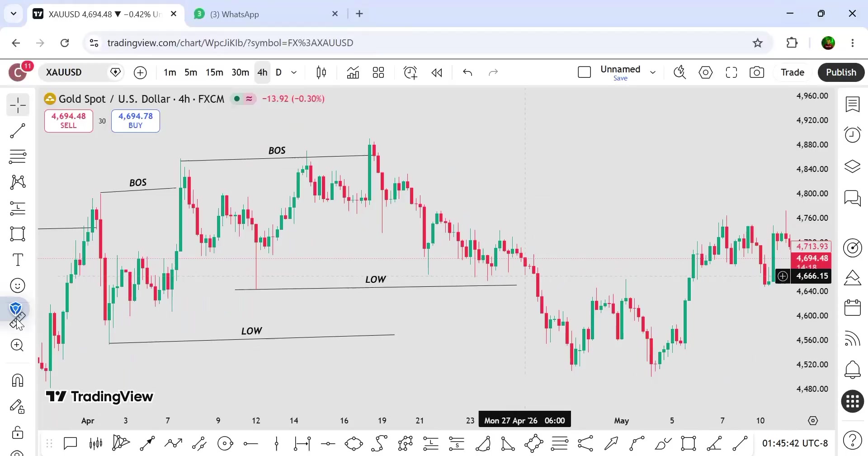Image resolution: width=868 pixels, height=456 pixels.
Task: Click the 4,694.78 BUY button
Action: pos(136,121)
